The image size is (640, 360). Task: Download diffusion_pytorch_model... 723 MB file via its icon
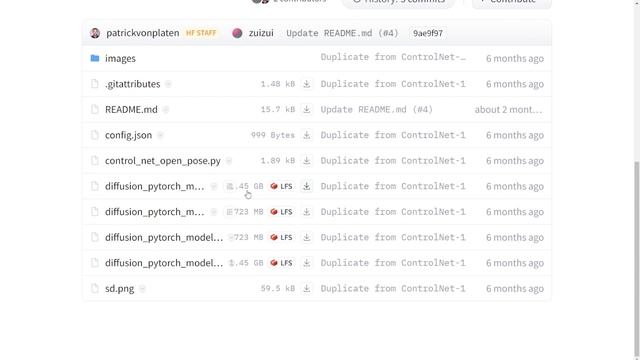pyautogui.click(x=307, y=238)
